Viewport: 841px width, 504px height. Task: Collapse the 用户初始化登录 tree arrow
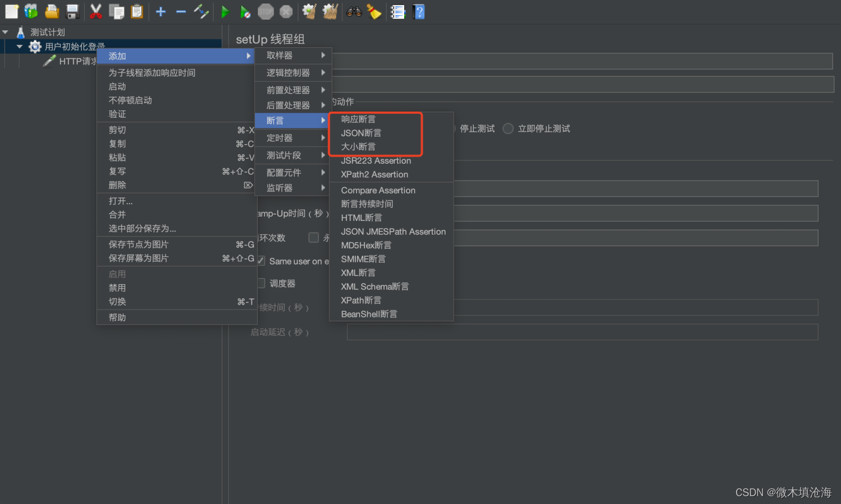19,47
